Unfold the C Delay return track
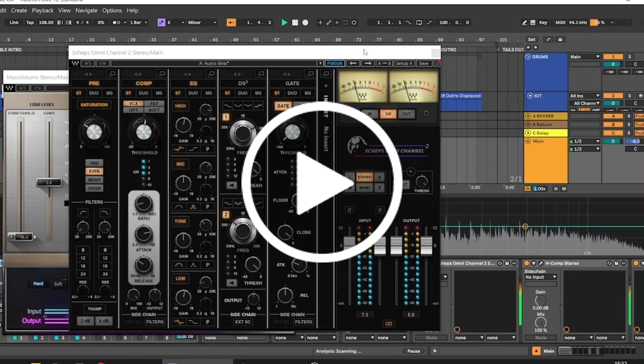The width and height of the screenshot is (644, 364). coord(528,133)
